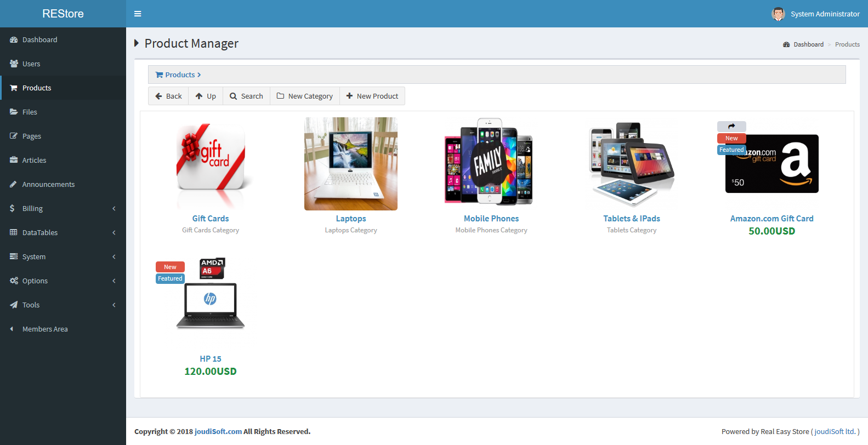
Task: Open the Pages menu item
Action: 63,136
